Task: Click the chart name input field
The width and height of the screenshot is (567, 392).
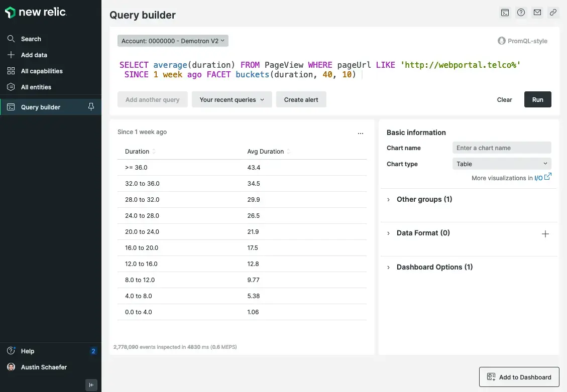Action: tap(501, 148)
